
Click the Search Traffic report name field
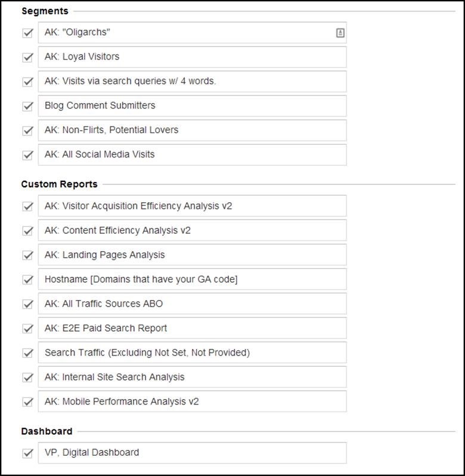(192, 353)
